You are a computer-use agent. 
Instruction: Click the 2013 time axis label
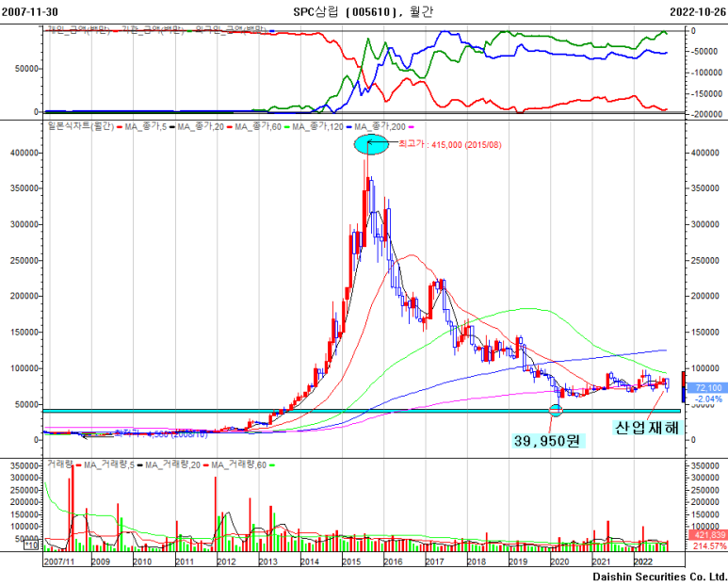[x=267, y=562]
